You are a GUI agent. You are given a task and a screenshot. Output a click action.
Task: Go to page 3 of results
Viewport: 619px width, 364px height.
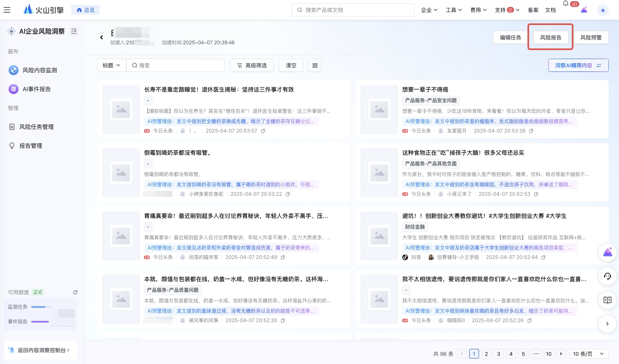[x=499, y=354]
